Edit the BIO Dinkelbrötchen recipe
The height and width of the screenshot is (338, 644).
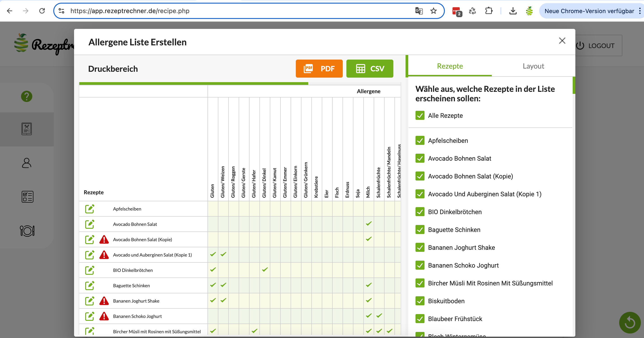point(89,270)
